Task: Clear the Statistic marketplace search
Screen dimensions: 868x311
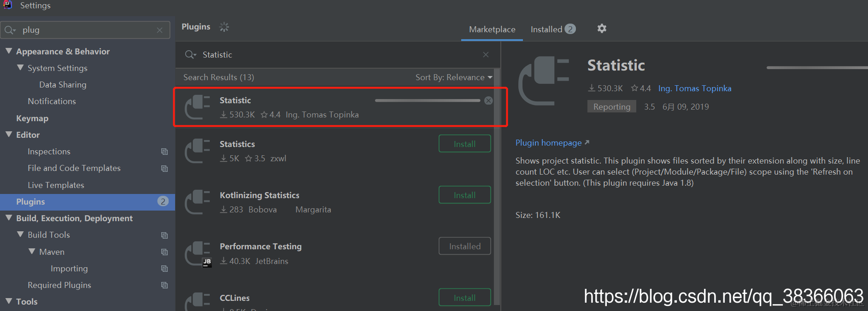Action: pyautogui.click(x=486, y=54)
